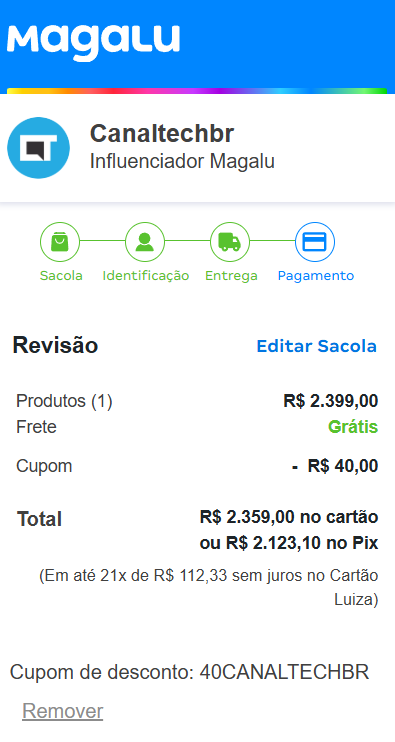Select the Produtos (1) row label
The height and width of the screenshot is (742, 395).
coord(64,401)
